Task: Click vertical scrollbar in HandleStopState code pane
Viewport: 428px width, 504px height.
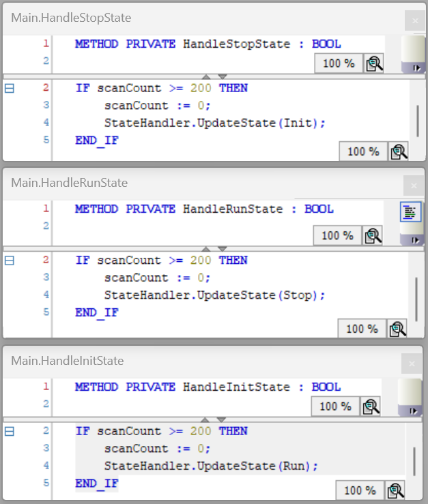Action: click(418, 121)
